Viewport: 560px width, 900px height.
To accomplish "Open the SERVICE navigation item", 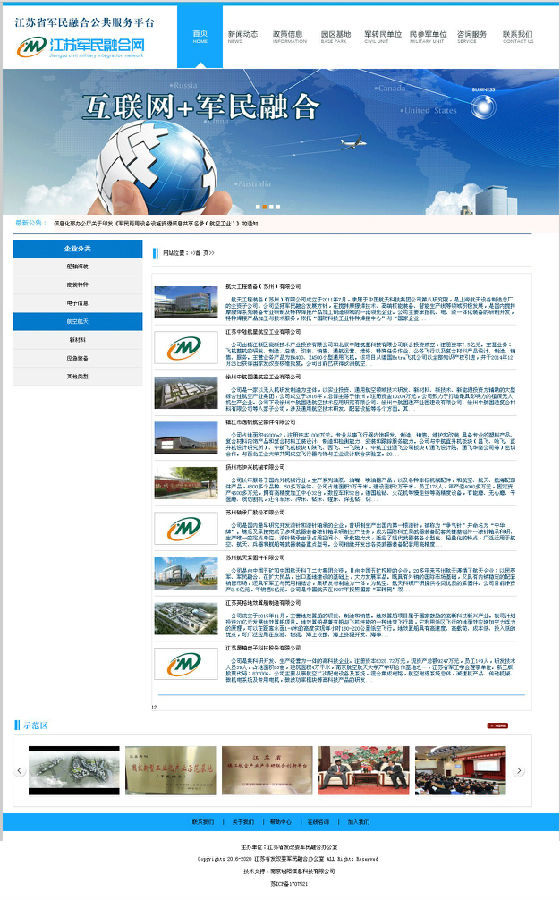I will coord(472,37).
